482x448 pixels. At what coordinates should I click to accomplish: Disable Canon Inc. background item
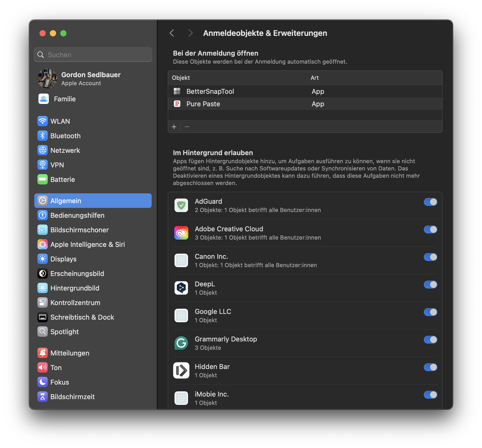[x=430, y=257]
